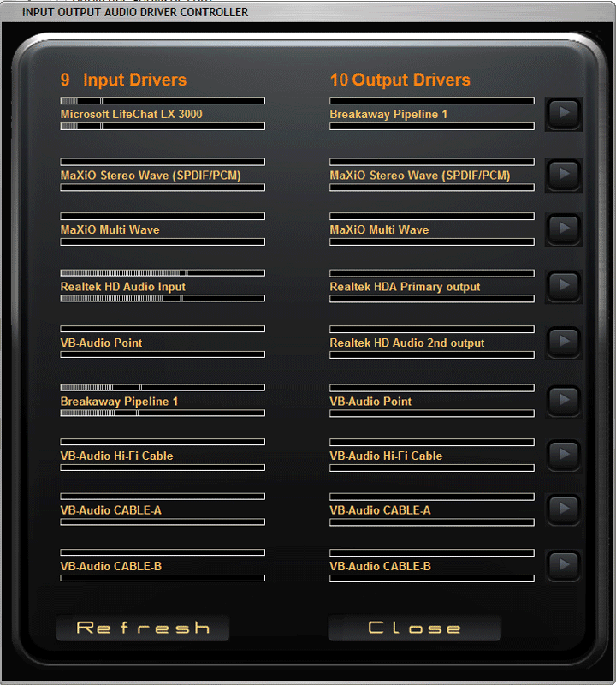Screen dimensions: 616x685
Task: Play through VB-Audio CABLE-A output
Action: [x=563, y=509]
